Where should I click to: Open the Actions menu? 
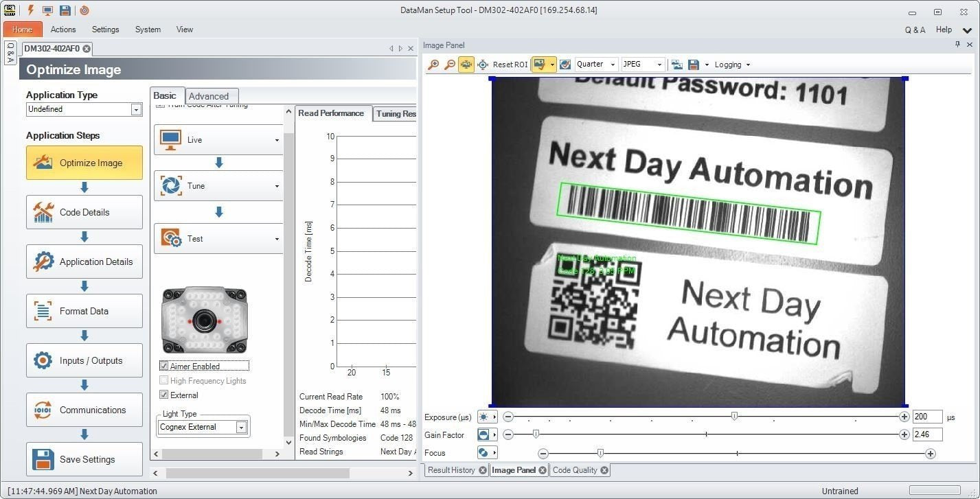(x=63, y=30)
